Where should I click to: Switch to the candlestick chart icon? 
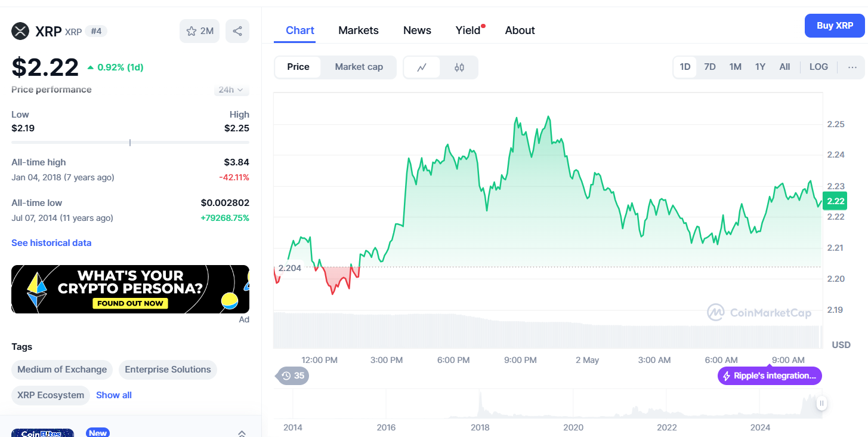(x=459, y=67)
